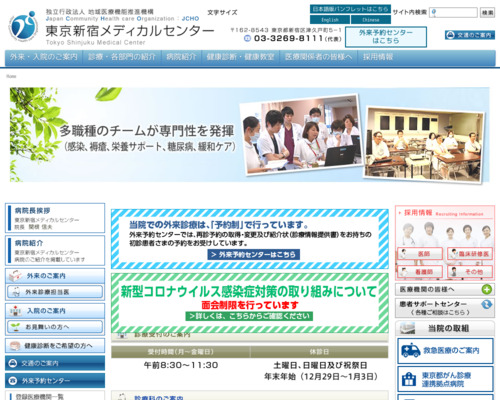Click the train icon in header 交通のご案内 button
The height and width of the screenshot is (400, 500).
click(450, 35)
